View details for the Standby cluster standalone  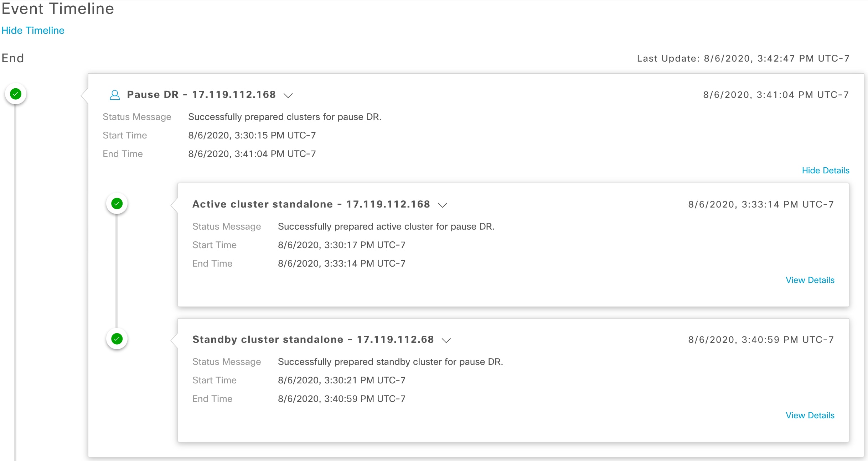[x=810, y=415]
